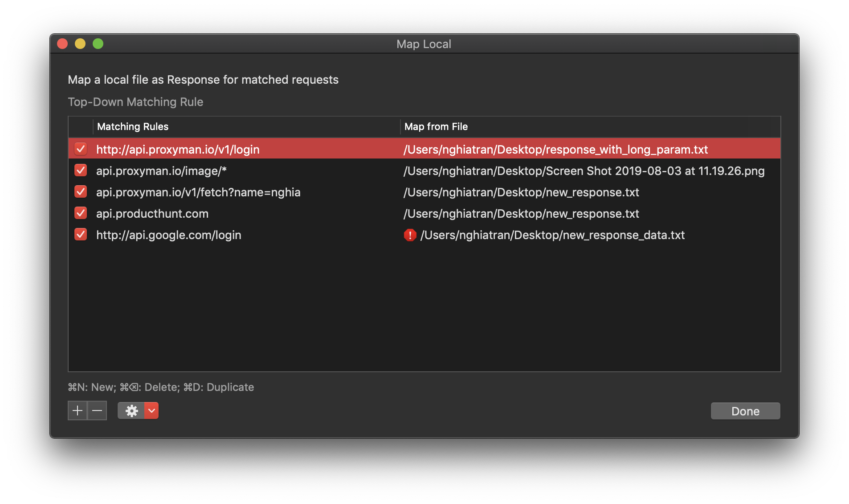Zoom the Map Local window with green button

[x=98, y=44]
